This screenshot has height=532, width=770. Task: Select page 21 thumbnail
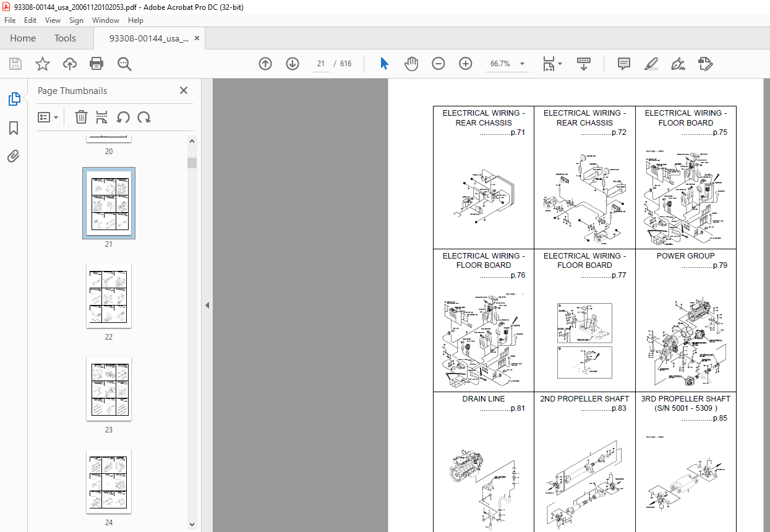pyautogui.click(x=109, y=203)
